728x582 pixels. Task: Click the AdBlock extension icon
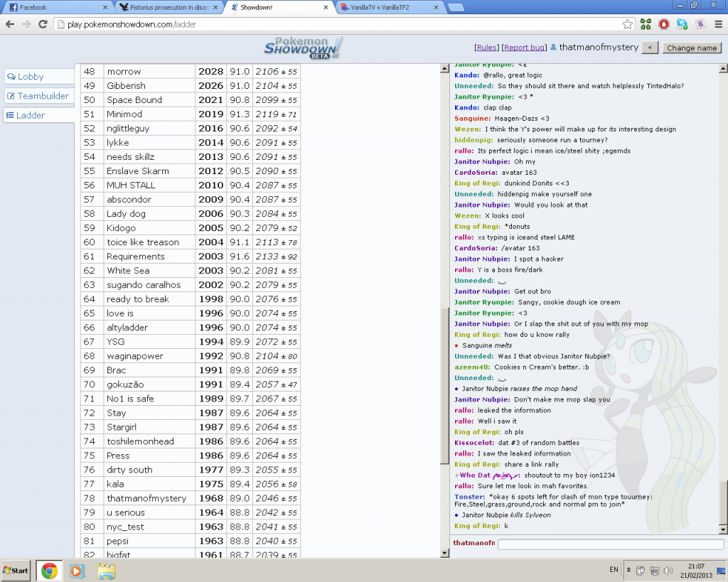(x=663, y=23)
